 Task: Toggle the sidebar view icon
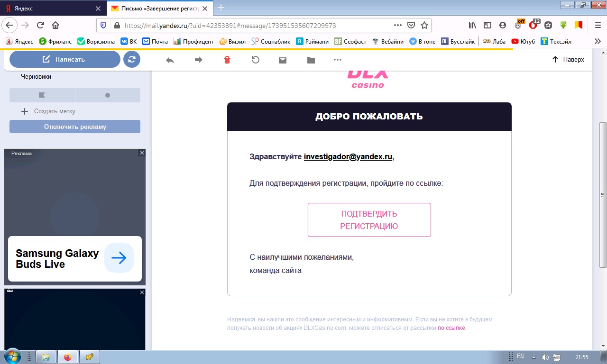[x=487, y=25]
